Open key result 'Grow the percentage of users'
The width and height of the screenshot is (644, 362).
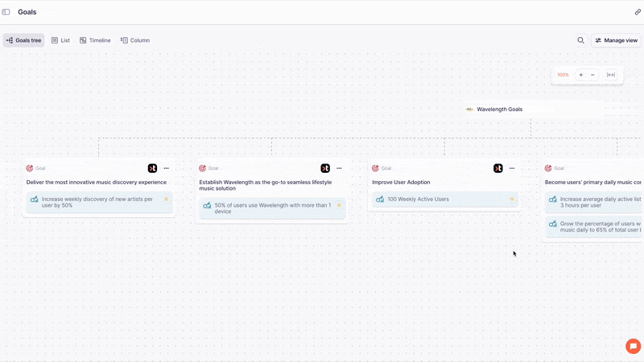click(594, 227)
